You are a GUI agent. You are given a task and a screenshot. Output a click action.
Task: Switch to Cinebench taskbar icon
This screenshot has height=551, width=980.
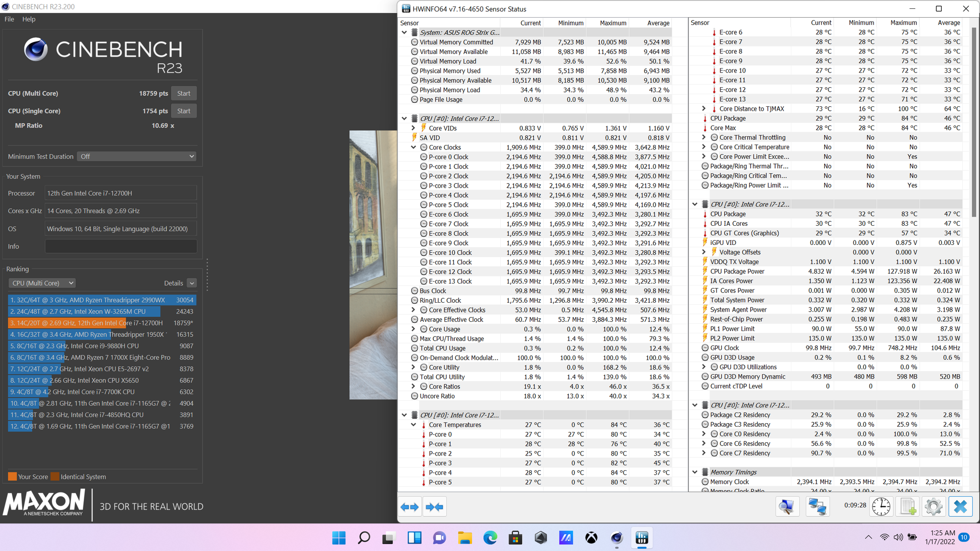click(616, 538)
